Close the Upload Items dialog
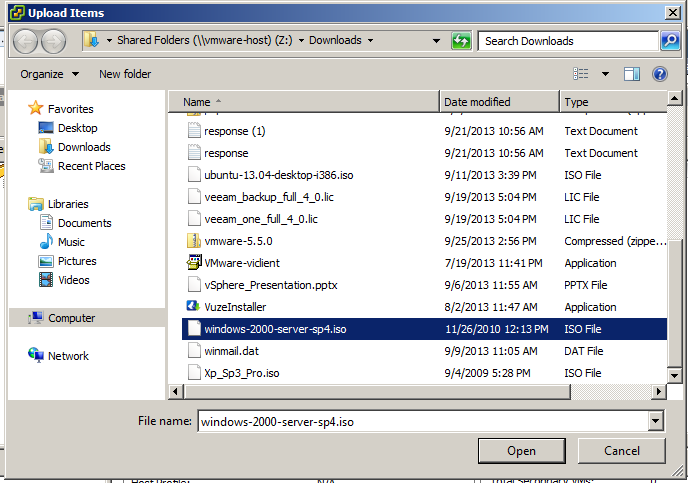 [672, 13]
